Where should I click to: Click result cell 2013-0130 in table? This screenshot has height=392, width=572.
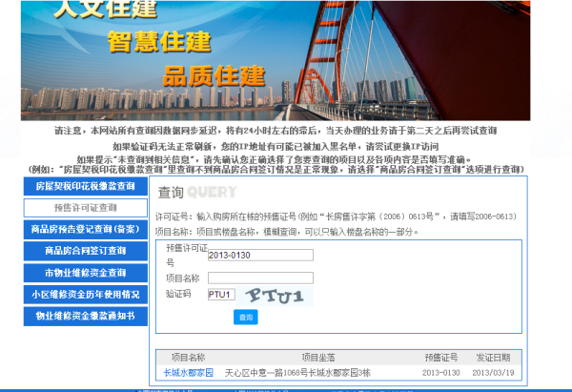click(441, 372)
